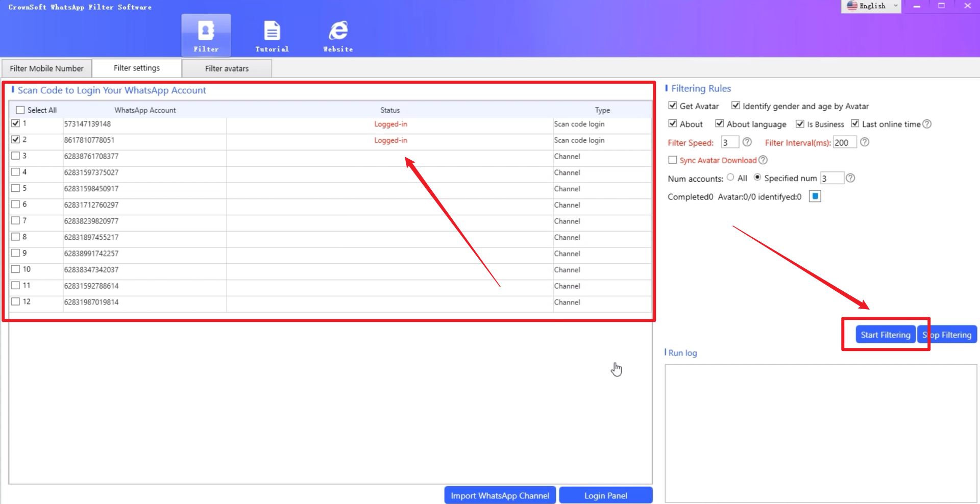This screenshot has width=980, height=504.
Task: Select account number 573147139148
Action: pos(87,124)
